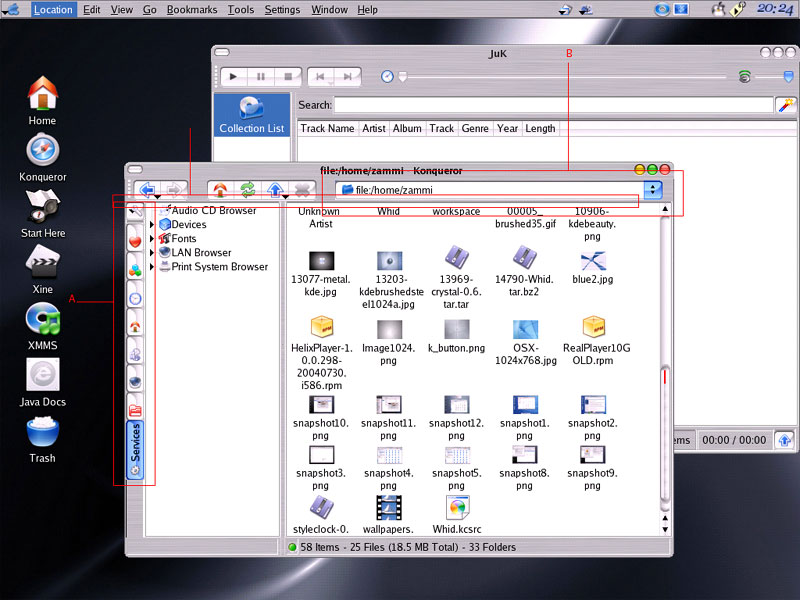Open the Bookmarks menu
The width and height of the screenshot is (800, 600).
pyautogui.click(x=192, y=9)
